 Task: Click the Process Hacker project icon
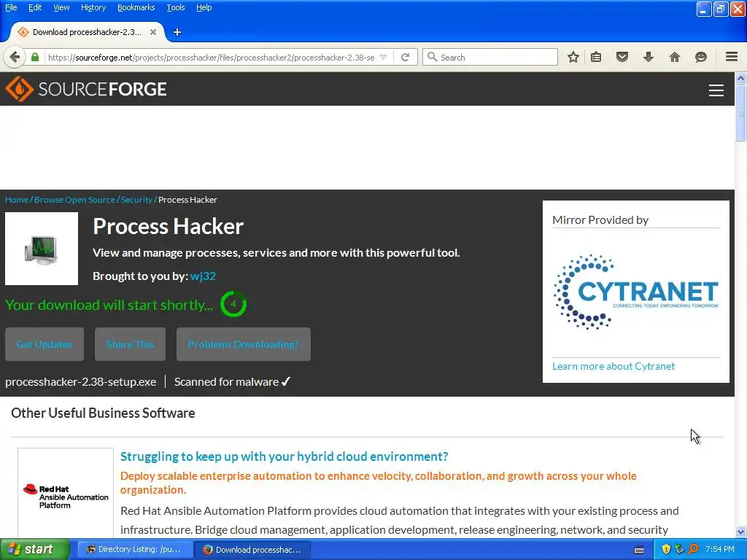42,249
